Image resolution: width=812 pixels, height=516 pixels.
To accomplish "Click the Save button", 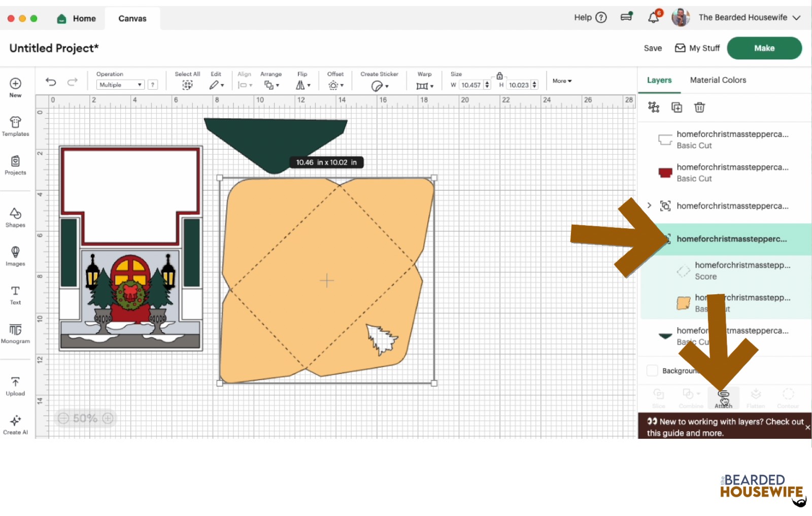I will pyautogui.click(x=653, y=48).
